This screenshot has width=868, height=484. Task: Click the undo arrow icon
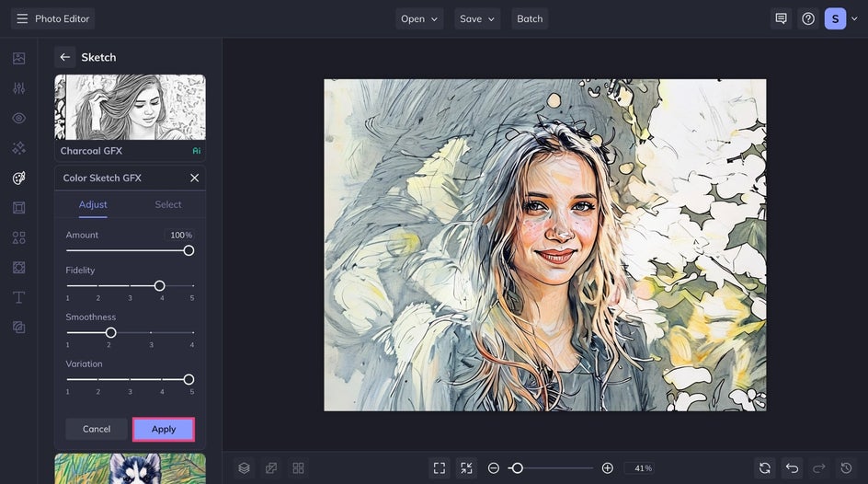pyautogui.click(x=793, y=468)
